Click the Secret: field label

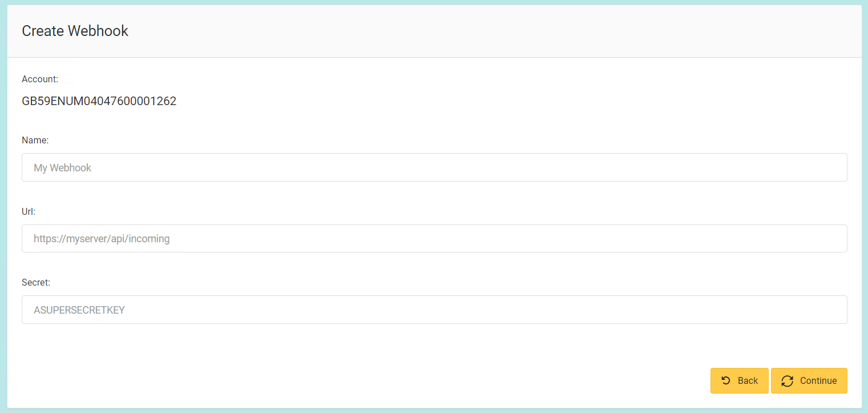(36, 282)
